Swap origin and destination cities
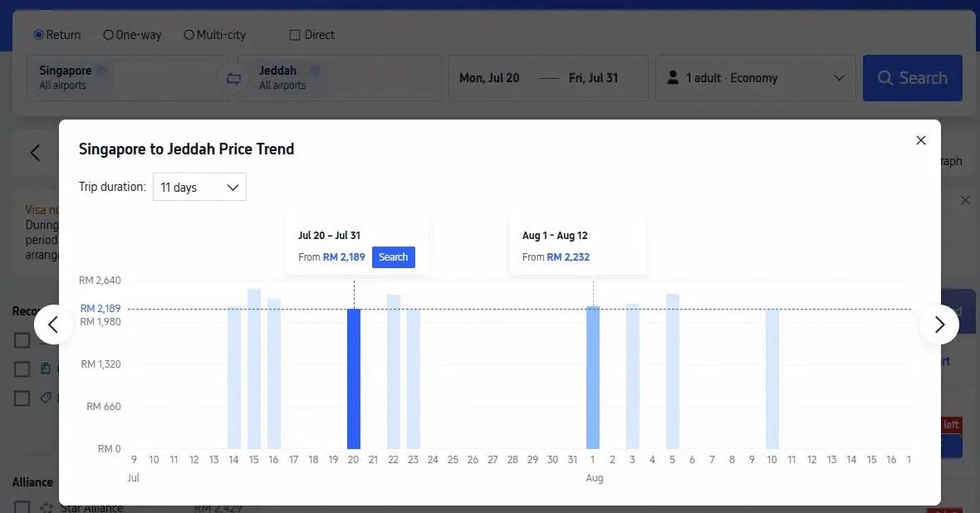 coord(233,78)
